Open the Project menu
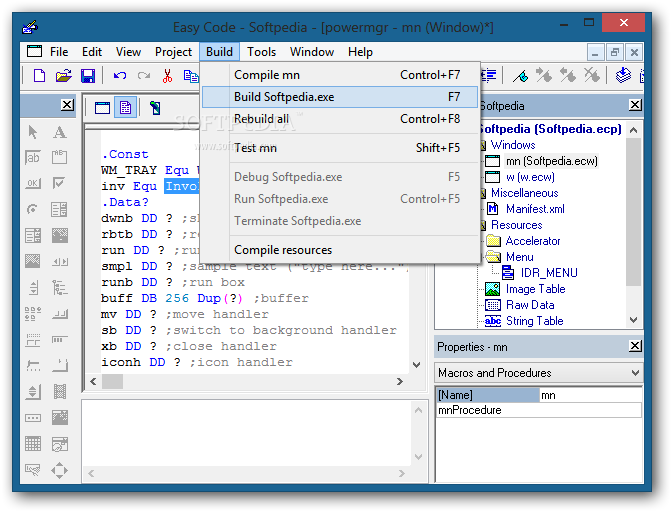The width and height of the screenshot is (672, 512). (173, 52)
